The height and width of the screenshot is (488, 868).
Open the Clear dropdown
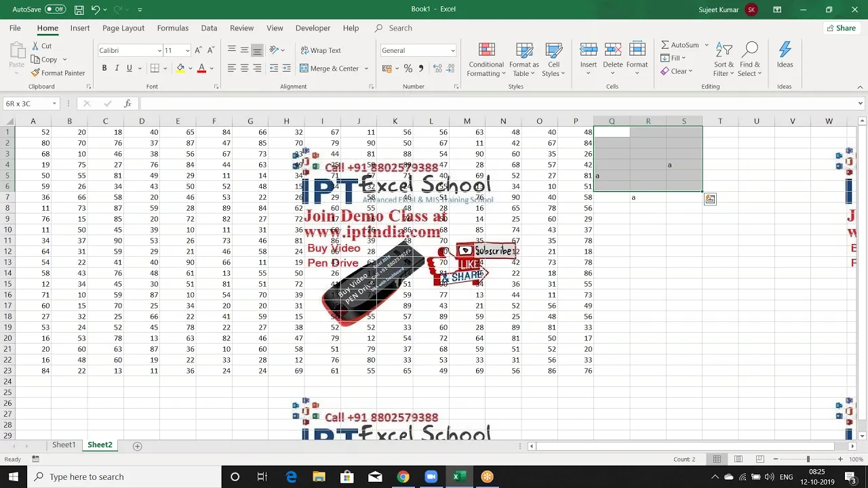[676, 71]
